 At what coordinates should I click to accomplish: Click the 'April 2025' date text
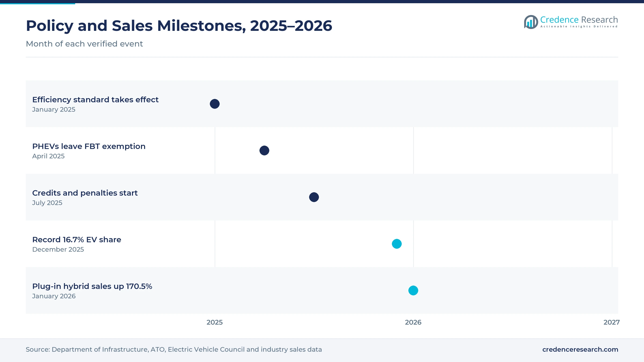point(48,156)
